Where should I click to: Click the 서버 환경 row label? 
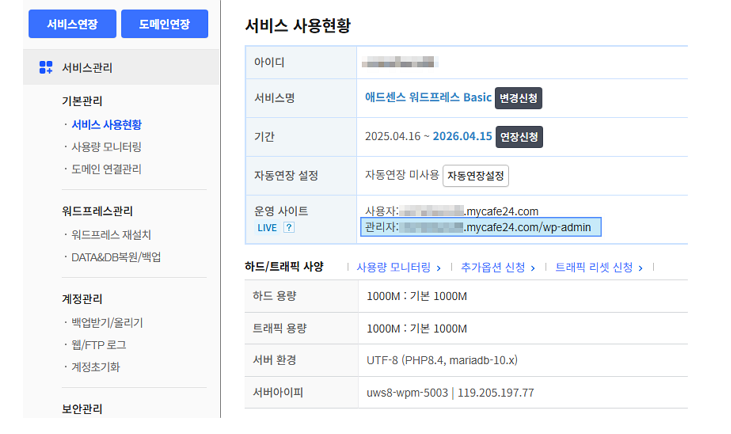point(275,360)
